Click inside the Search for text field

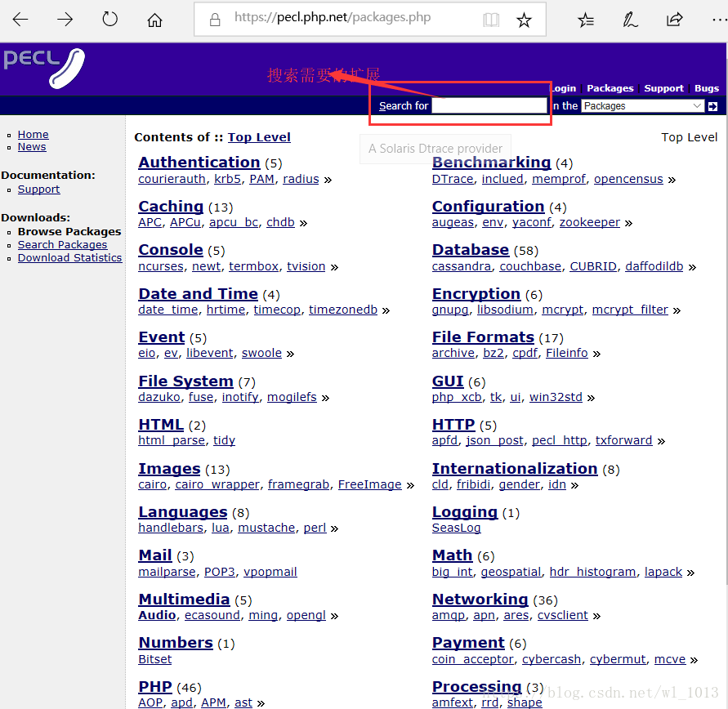489,105
